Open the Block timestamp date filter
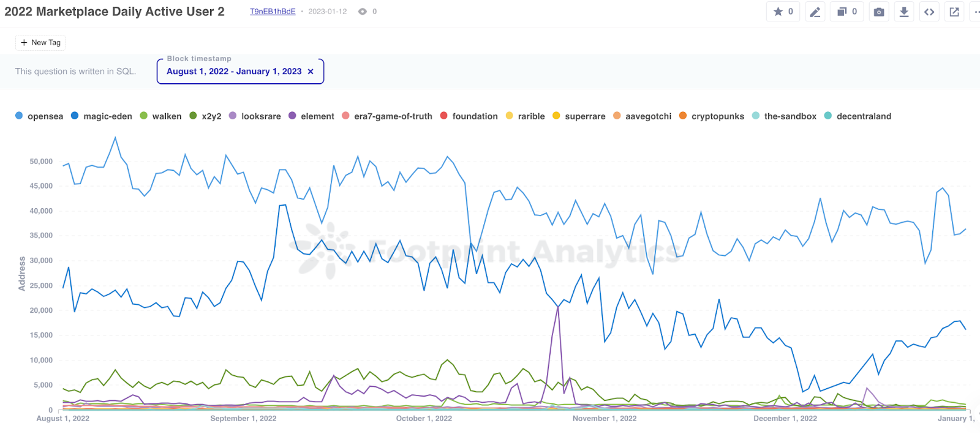 (234, 72)
